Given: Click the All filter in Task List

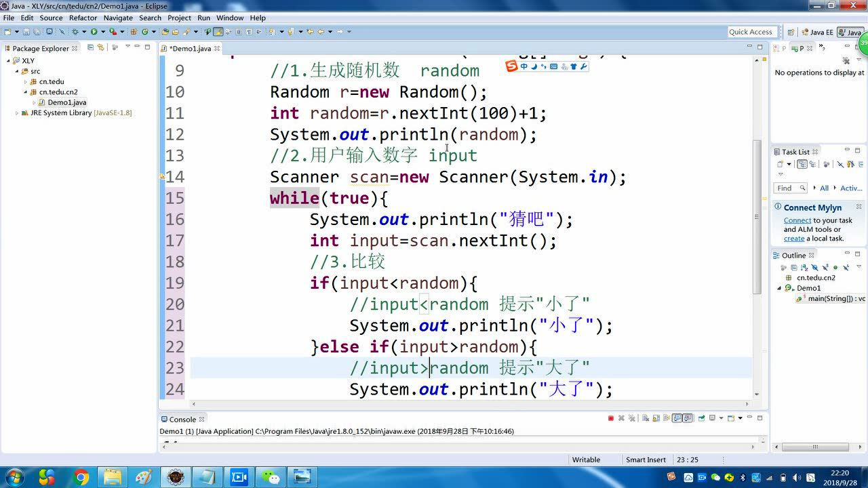Looking at the screenshot, I should 825,188.
